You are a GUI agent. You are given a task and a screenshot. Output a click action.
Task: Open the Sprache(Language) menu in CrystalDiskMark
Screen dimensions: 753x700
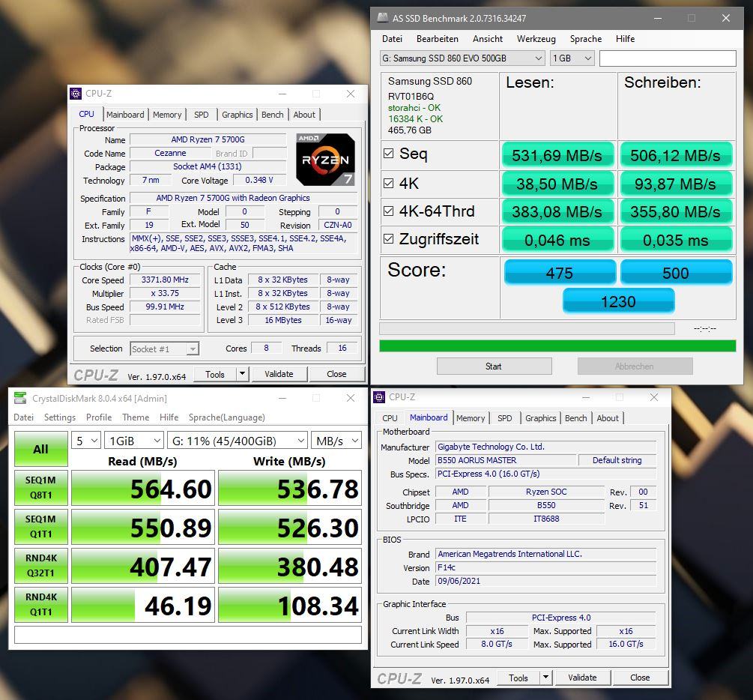[227, 417]
